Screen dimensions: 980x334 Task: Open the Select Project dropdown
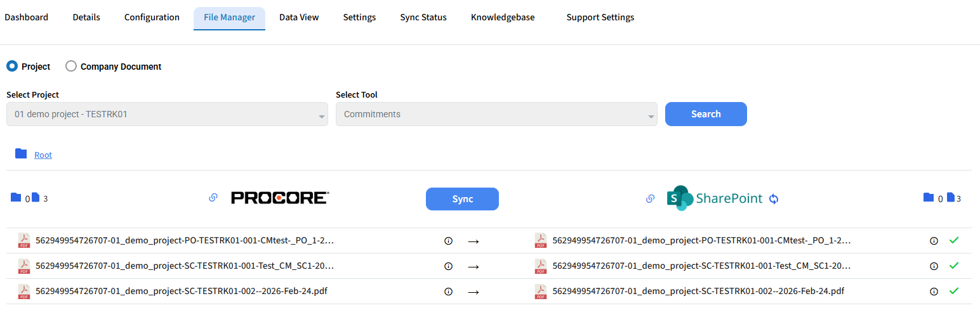pyautogui.click(x=167, y=114)
